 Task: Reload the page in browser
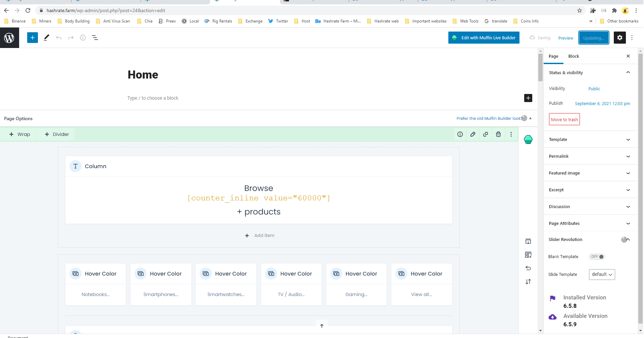point(28,10)
